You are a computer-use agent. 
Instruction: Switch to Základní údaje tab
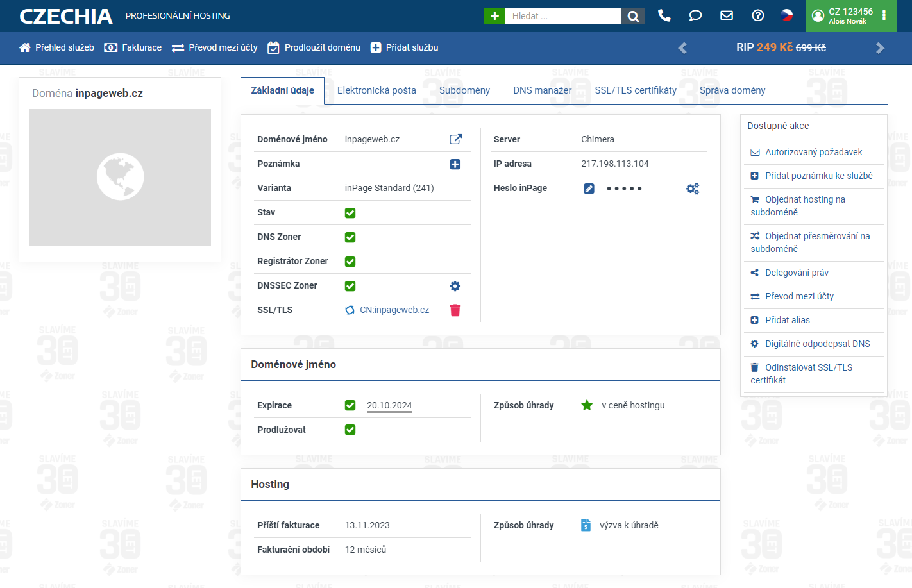click(x=282, y=90)
